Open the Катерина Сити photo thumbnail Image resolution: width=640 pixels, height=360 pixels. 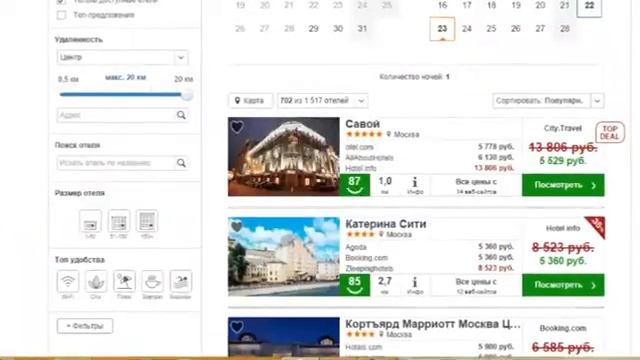click(x=284, y=257)
